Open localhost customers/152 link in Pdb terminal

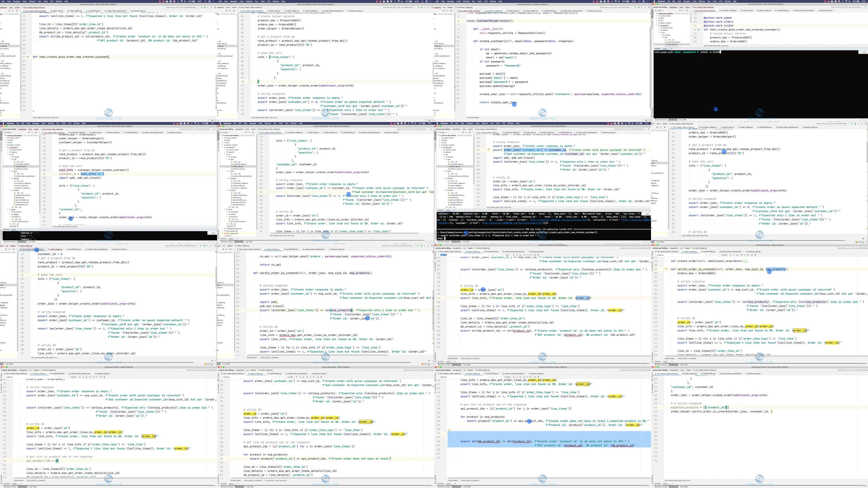[512, 223]
